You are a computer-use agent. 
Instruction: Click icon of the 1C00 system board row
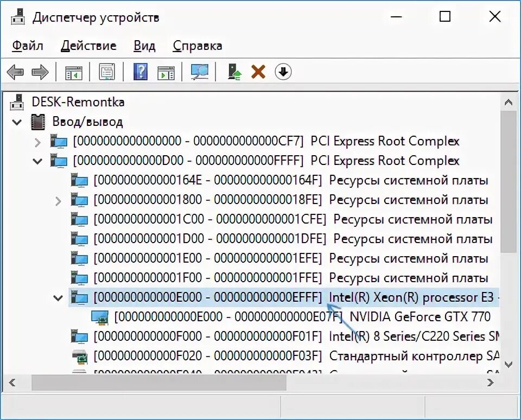(x=79, y=220)
